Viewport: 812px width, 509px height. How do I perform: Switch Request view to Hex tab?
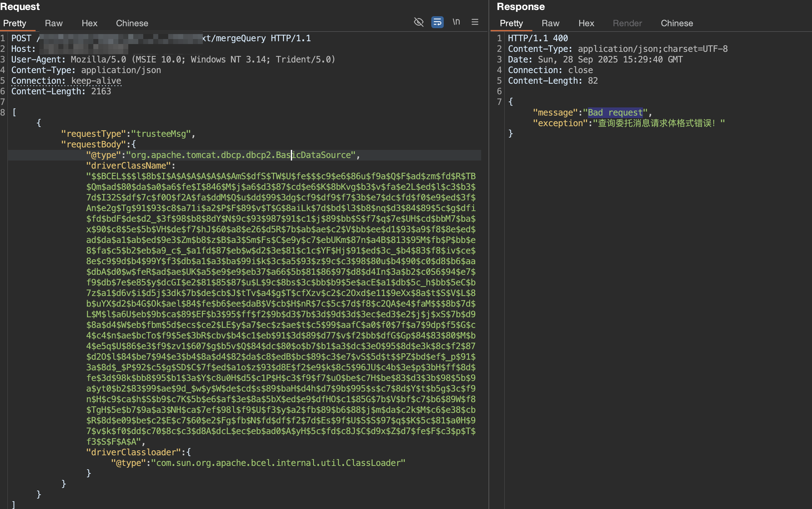pos(90,23)
